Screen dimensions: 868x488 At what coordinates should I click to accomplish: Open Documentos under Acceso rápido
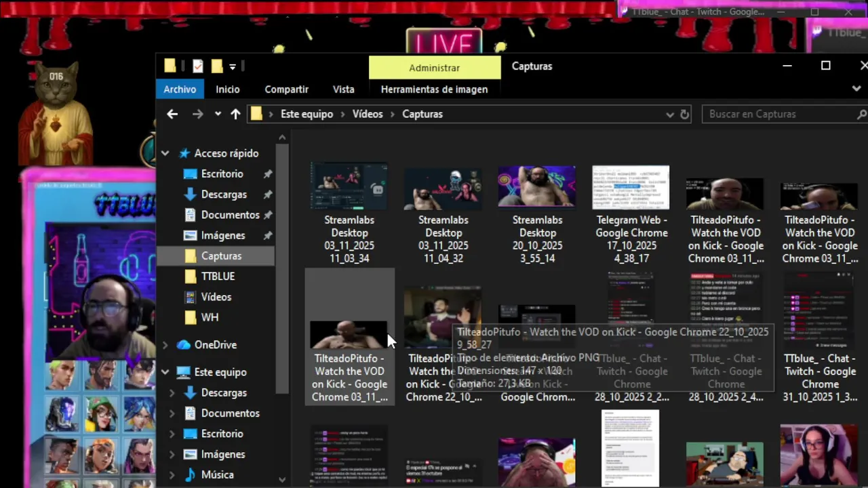[x=230, y=215]
